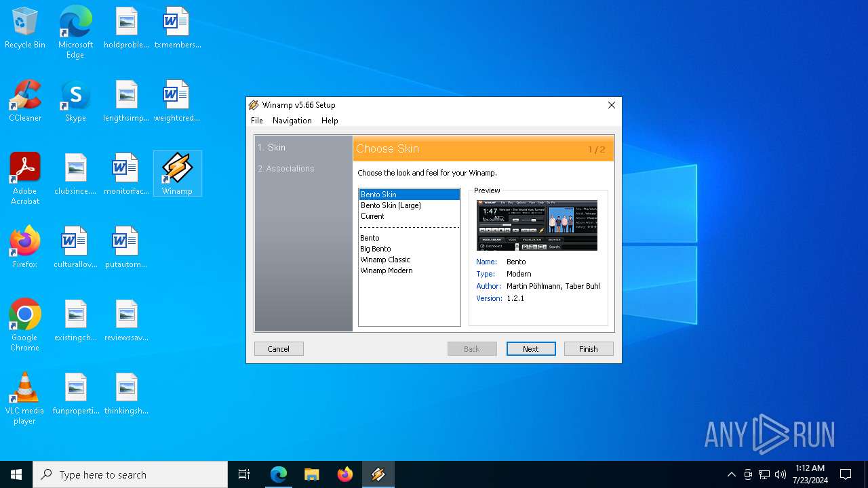This screenshot has width=868, height=488.
Task: Click the Next button
Action: tap(531, 348)
